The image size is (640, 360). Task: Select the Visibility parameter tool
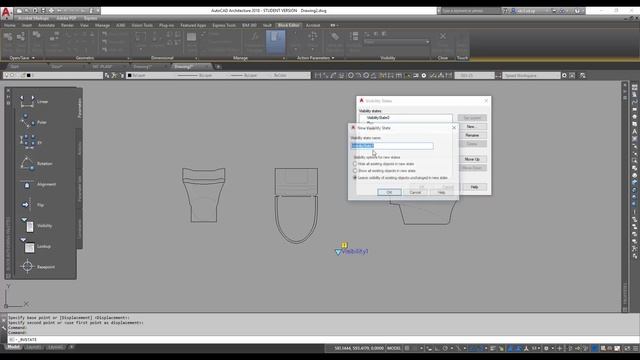36,225
